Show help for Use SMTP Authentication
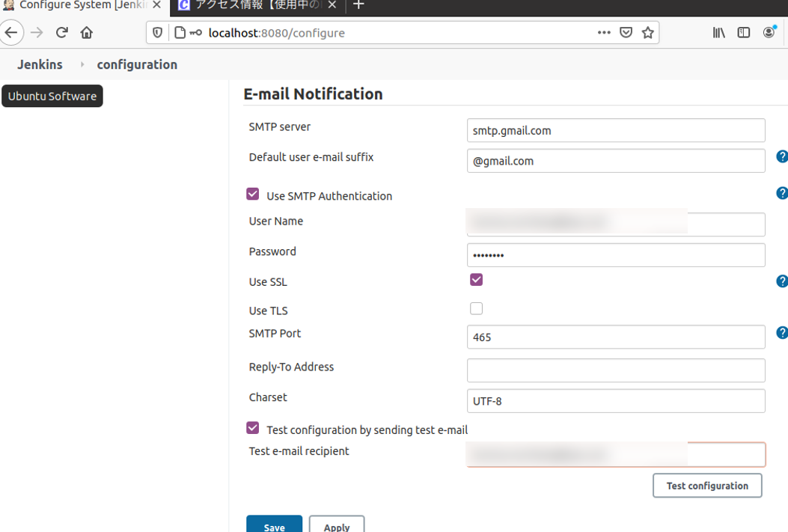788x532 pixels. click(x=782, y=193)
